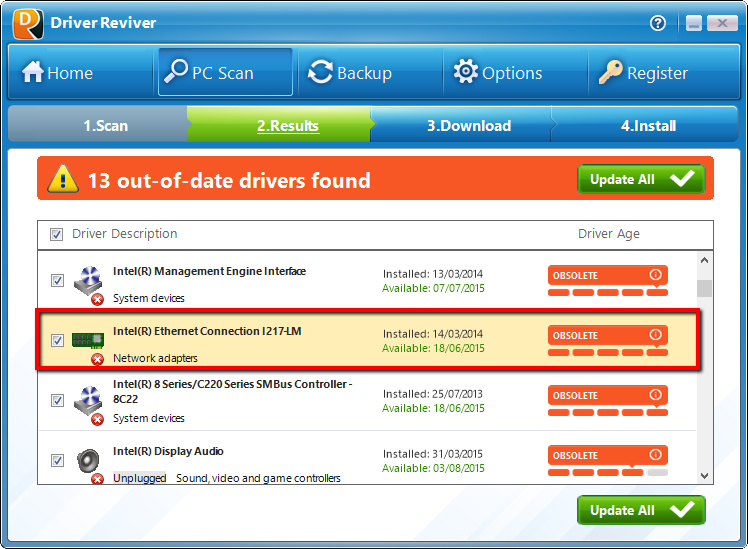Viewport: 748px width, 549px height.
Task: Click the Driver Age column header
Action: pyautogui.click(x=609, y=234)
